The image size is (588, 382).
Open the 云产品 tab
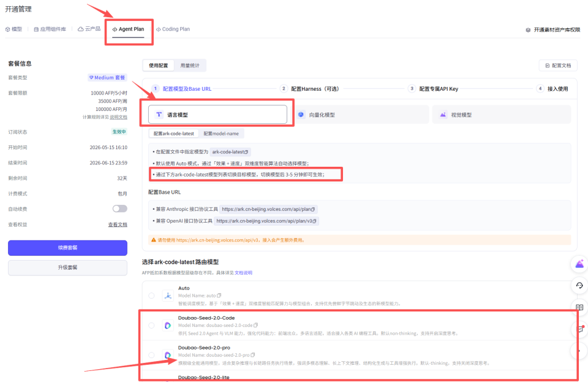click(89, 29)
